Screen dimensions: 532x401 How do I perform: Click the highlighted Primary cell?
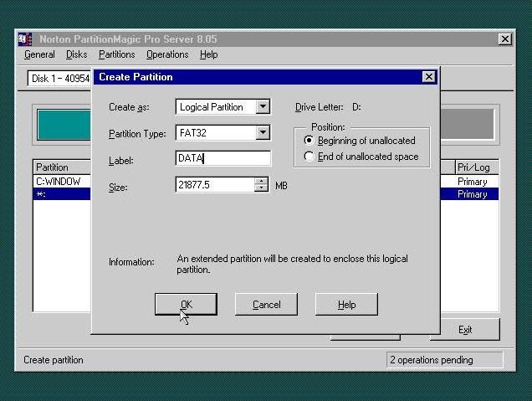click(473, 194)
